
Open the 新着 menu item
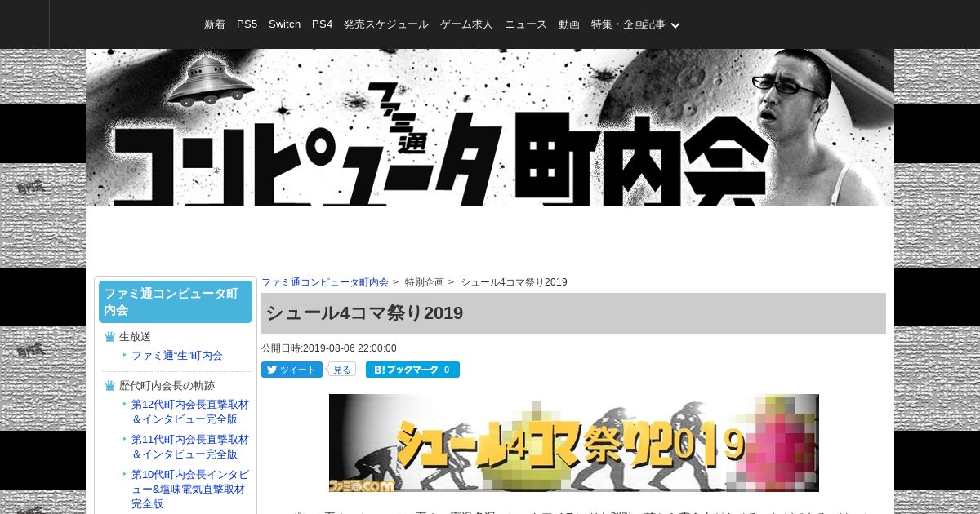tap(215, 24)
